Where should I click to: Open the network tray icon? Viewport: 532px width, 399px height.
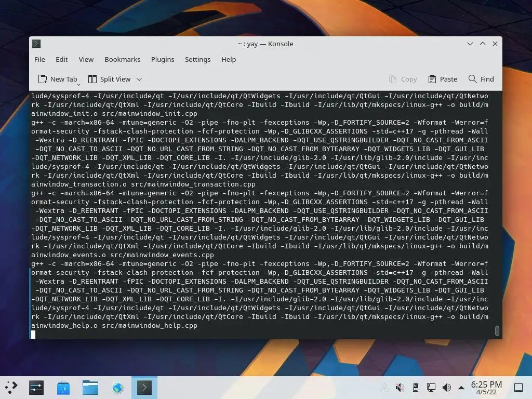431,388
